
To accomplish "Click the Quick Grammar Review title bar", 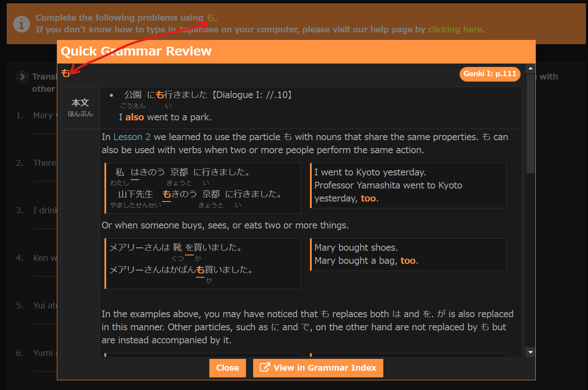I will [x=296, y=51].
